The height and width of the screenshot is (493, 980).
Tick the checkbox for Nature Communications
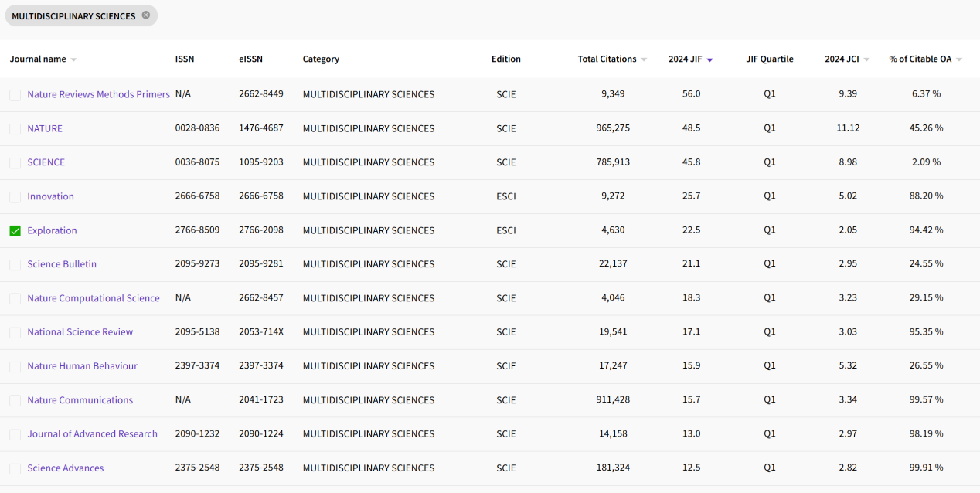[15, 400]
